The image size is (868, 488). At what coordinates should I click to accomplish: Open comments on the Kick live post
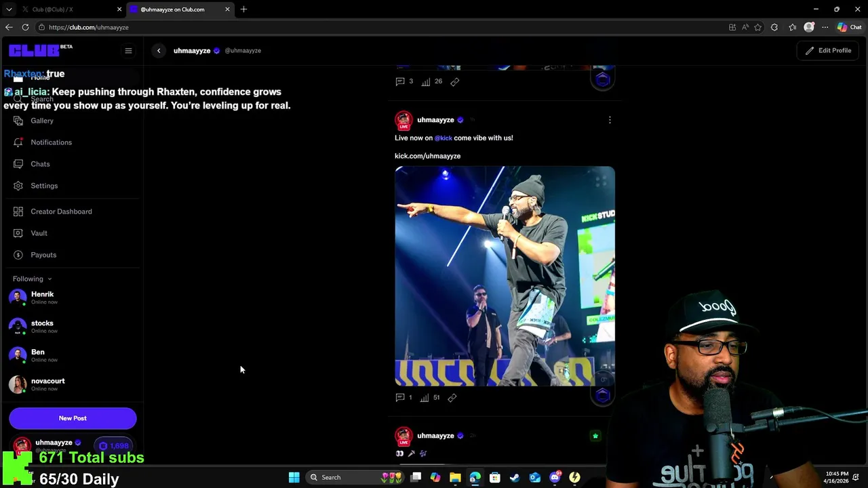point(400,398)
